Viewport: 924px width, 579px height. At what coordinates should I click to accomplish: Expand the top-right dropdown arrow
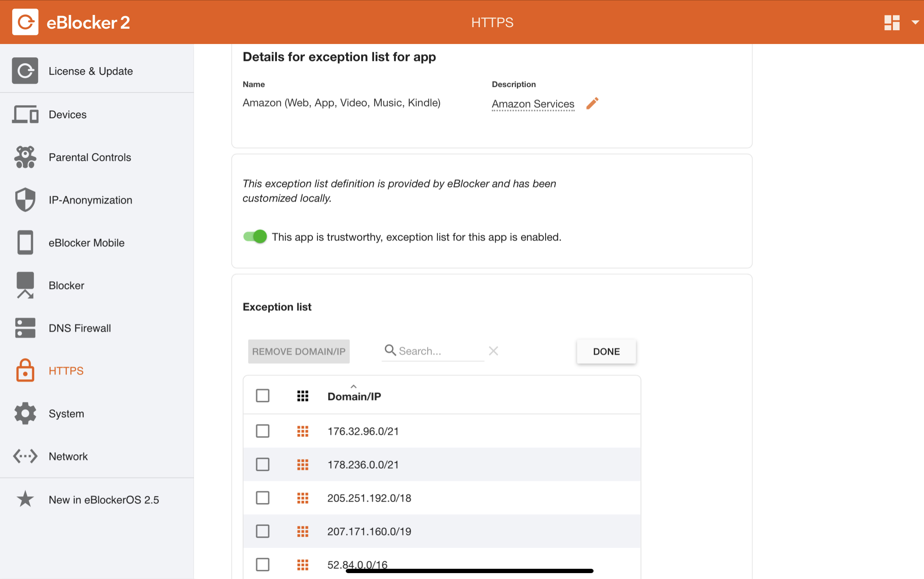click(915, 22)
